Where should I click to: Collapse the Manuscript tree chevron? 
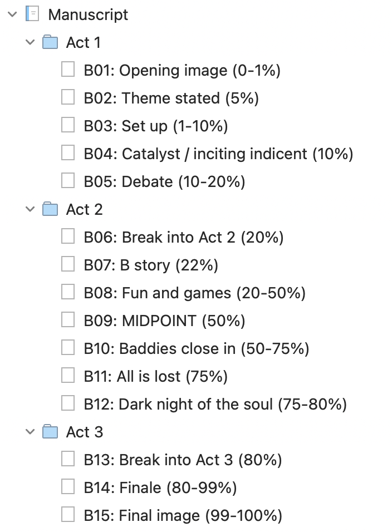coord(12,14)
